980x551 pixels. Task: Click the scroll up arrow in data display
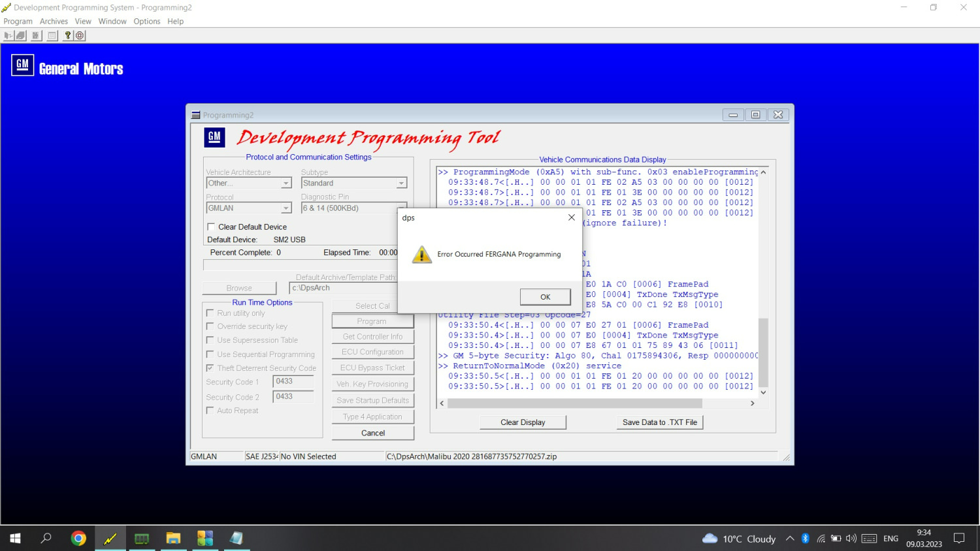click(763, 172)
